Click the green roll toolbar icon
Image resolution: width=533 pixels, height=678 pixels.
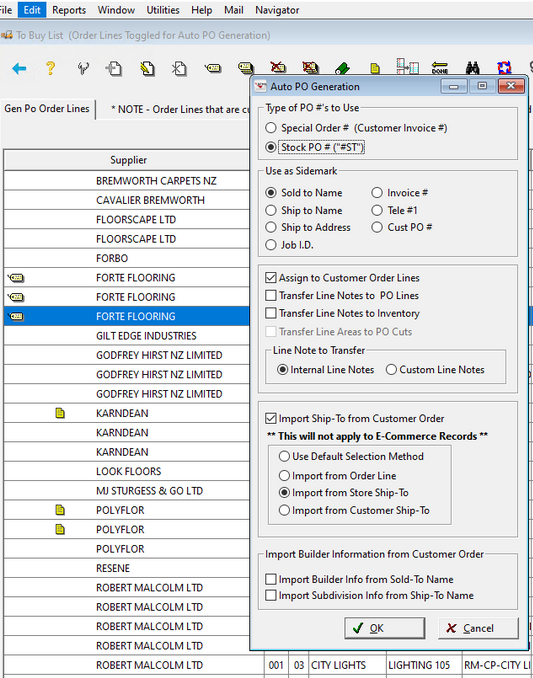pos(342,68)
